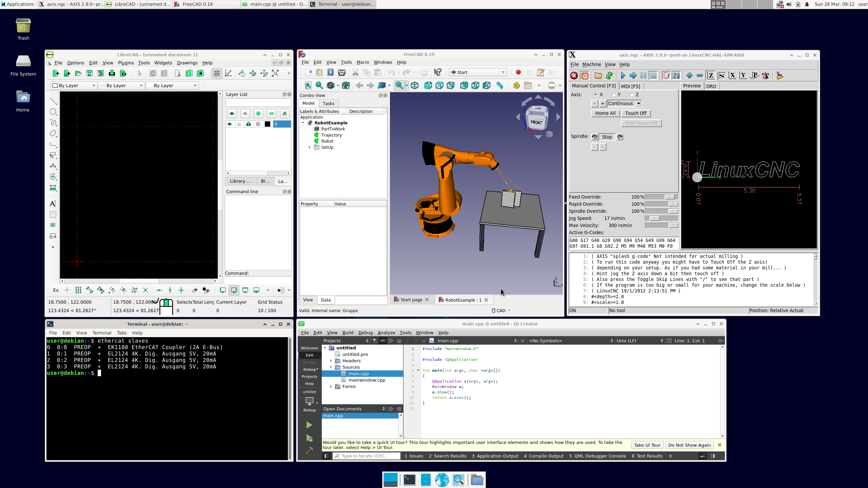Toggle machine power button in AXIS
This screenshot has width=868, height=488.
(x=585, y=76)
